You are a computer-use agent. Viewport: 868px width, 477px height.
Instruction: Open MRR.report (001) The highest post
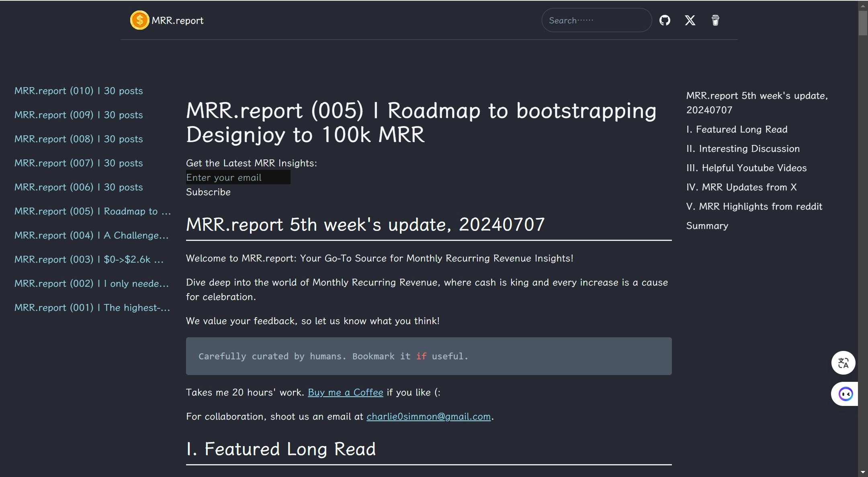click(92, 308)
